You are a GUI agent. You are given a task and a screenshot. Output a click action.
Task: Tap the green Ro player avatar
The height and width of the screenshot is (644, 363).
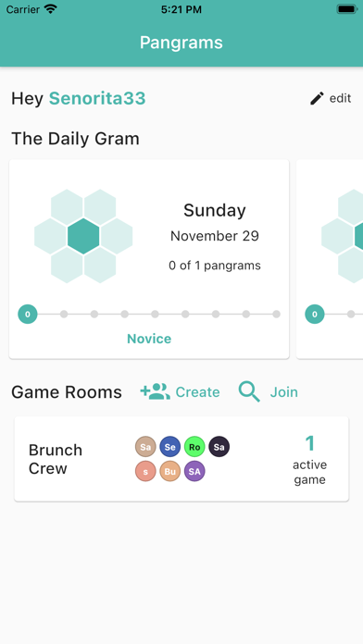(x=194, y=447)
